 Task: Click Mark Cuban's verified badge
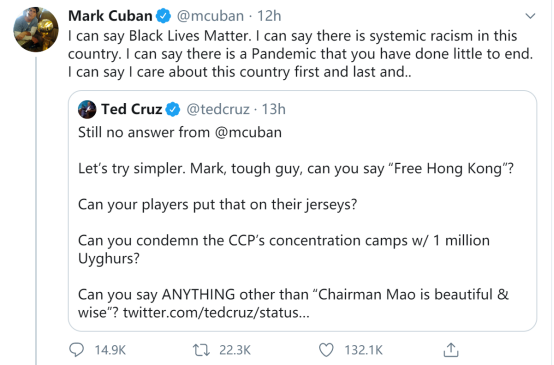pos(164,16)
